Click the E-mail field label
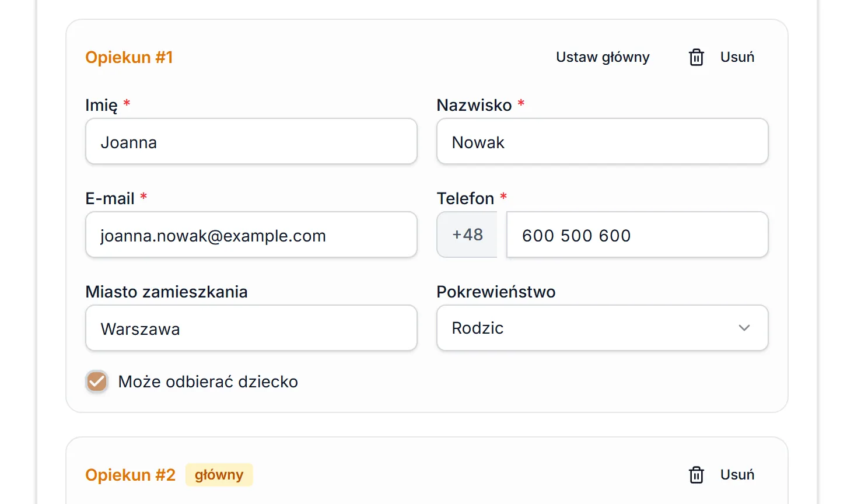Screen dimensions: 854x504 [x=110, y=198]
